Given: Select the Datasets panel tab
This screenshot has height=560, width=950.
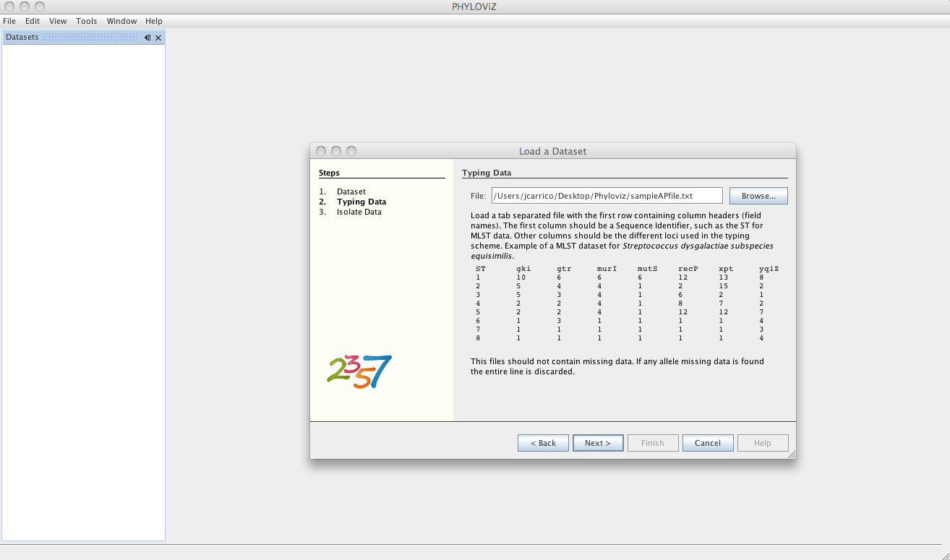Looking at the screenshot, I should (22, 37).
